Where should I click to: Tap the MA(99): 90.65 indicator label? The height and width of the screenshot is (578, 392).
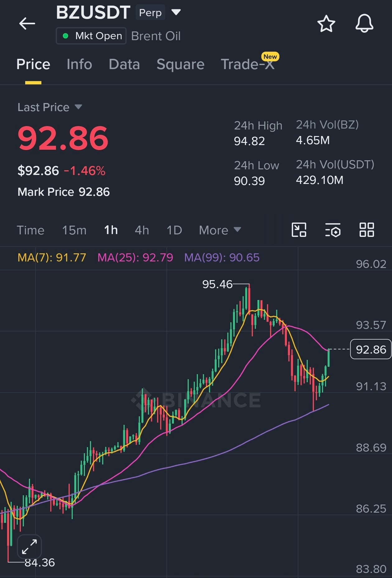pos(222,257)
